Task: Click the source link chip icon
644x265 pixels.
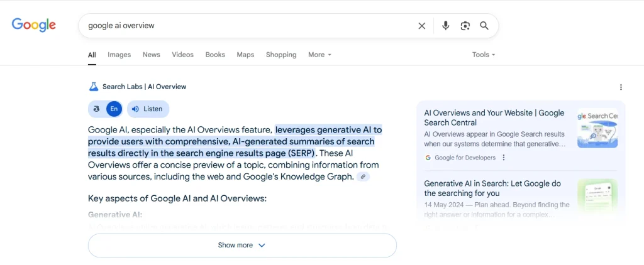Action: [x=362, y=177]
